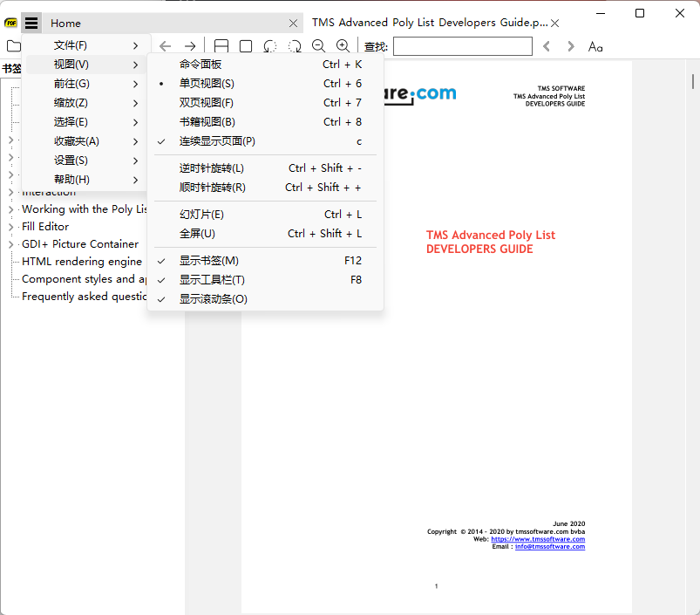Select 书籍视图(B) book view

click(265, 122)
